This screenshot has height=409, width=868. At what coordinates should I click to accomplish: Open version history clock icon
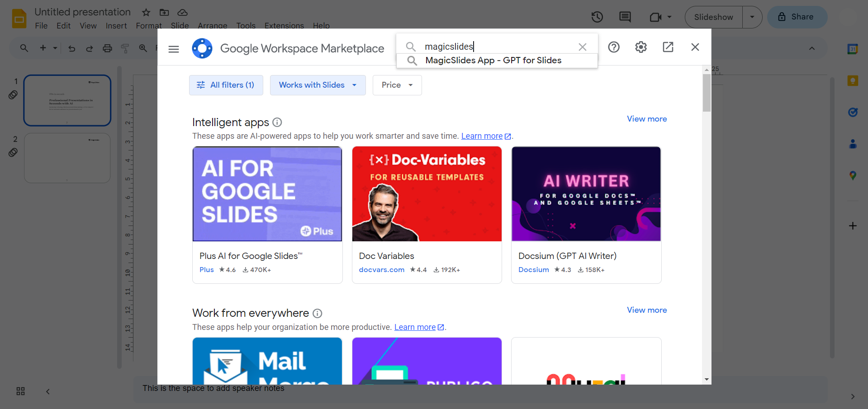click(597, 17)
